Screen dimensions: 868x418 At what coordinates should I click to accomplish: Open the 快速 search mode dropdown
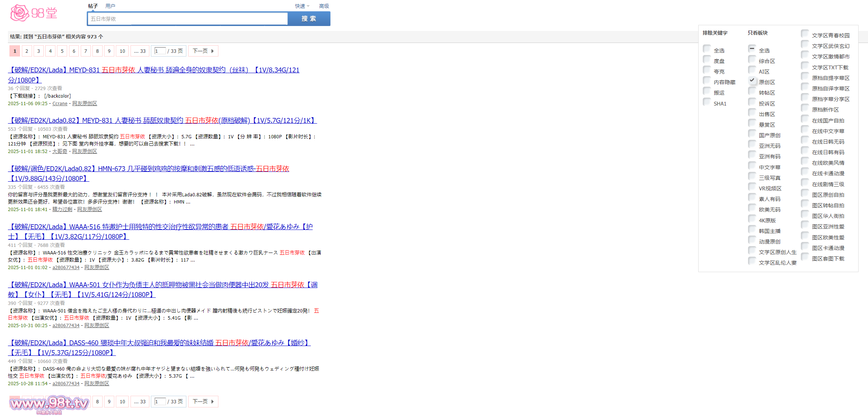tap(302, 6)
